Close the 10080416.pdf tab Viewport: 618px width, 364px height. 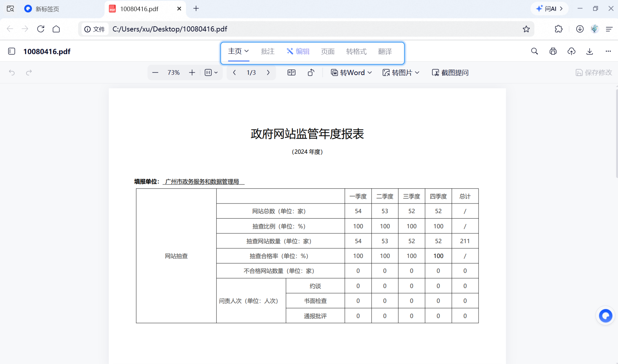(x=179, y=9)
